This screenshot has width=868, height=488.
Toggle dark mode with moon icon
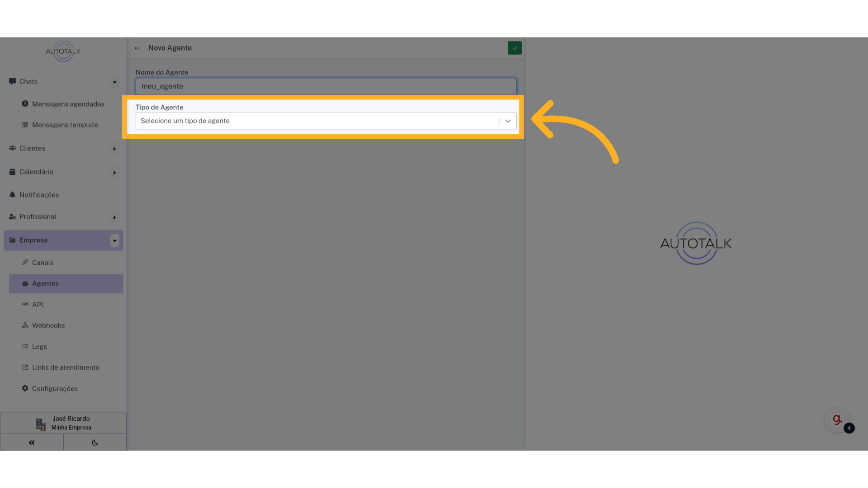click(95, 442)
